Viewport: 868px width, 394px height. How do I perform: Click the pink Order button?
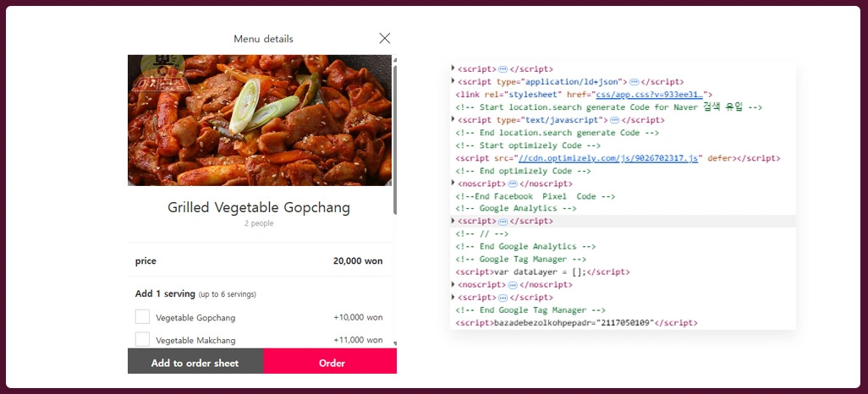(x=331, y=362)
